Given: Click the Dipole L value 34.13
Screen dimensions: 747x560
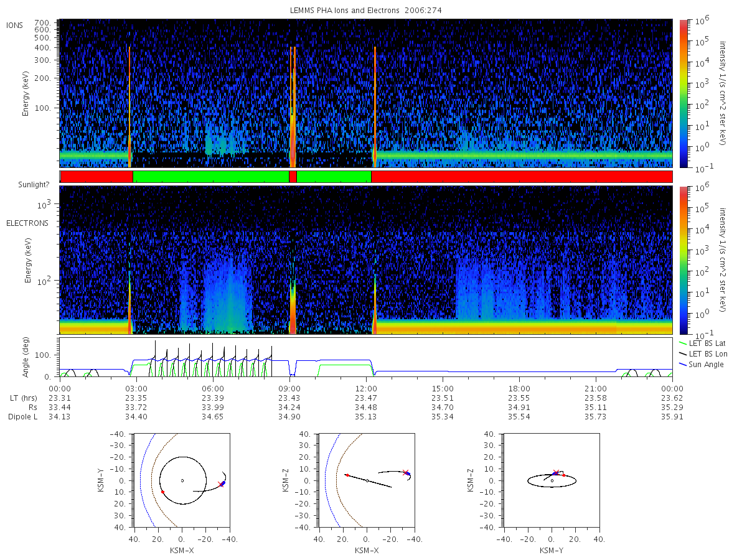Looking at the screenshot, I should tap(60, 416).
